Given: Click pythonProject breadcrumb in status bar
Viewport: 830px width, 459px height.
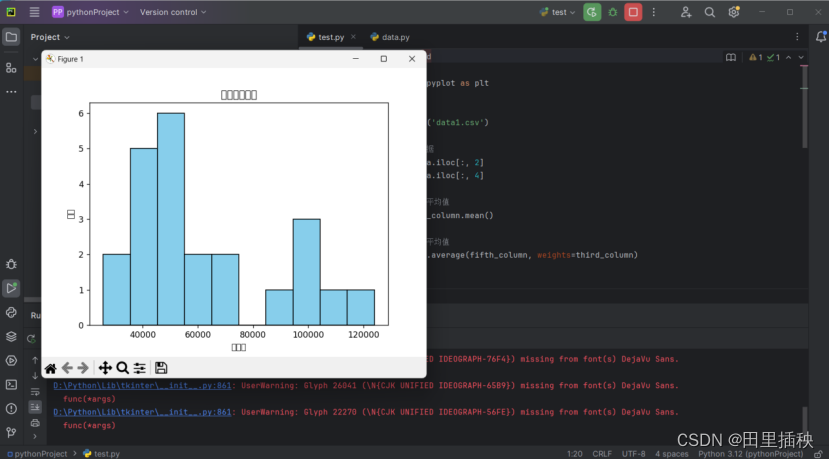Looking at the screenshot, I should (37, 454).
